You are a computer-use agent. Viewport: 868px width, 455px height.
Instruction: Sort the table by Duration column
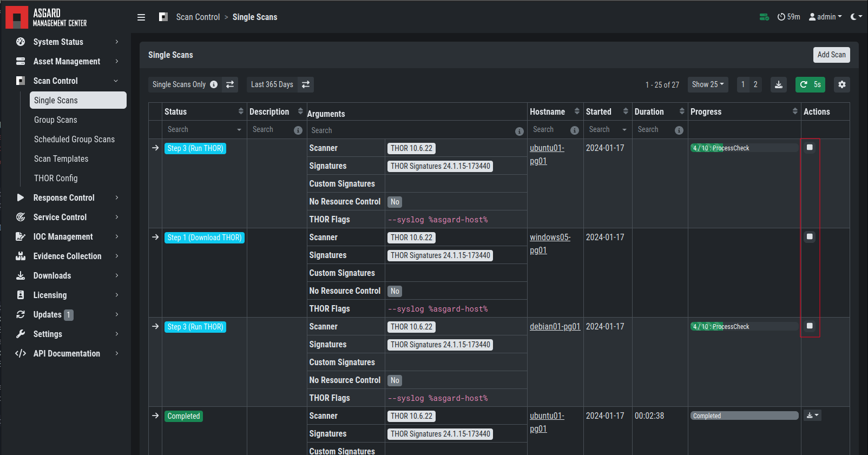click(682, 111)
